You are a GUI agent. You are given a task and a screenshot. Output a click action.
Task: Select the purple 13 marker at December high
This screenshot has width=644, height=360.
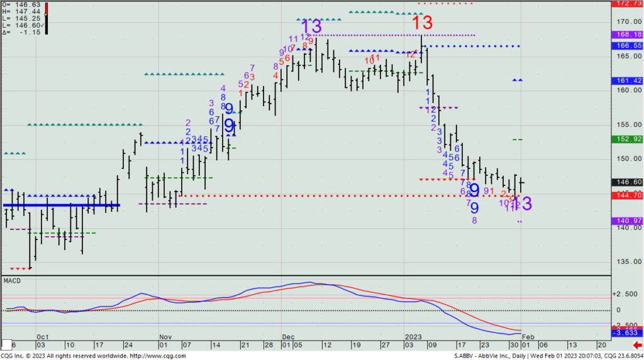point(311,26)
